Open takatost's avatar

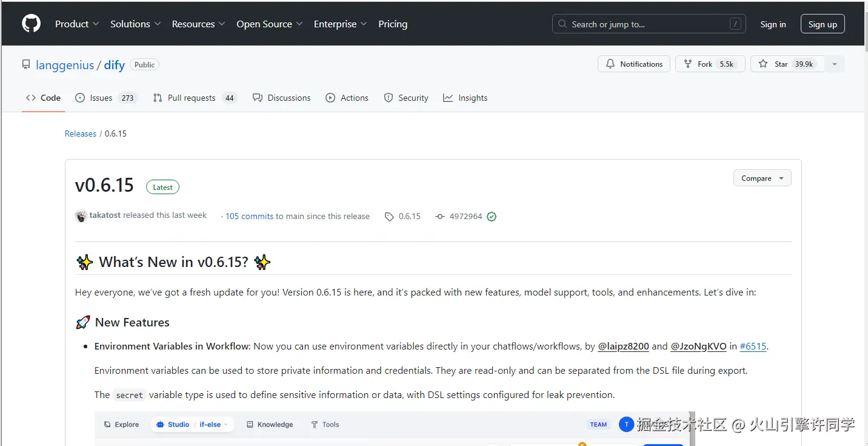[81, 216]
